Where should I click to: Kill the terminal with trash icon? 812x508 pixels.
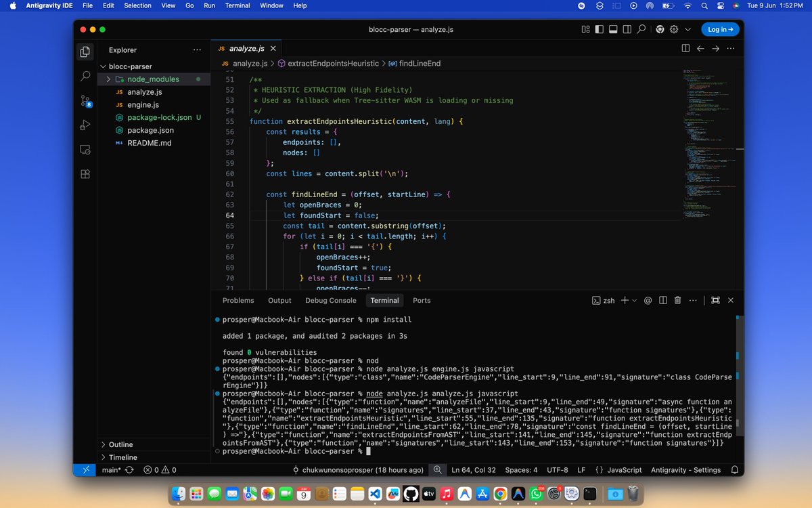click(x=677, y=301)
